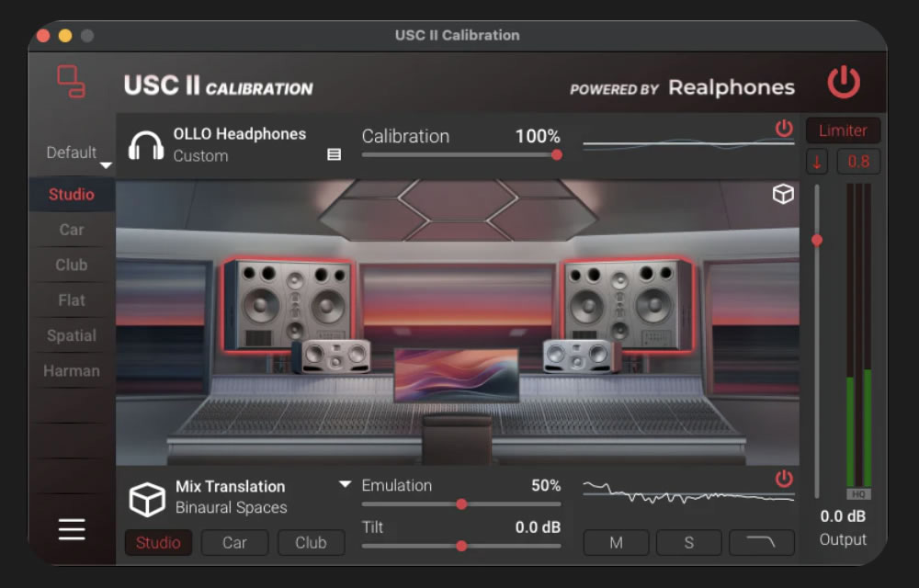
Task: Adjust the Tilt slider handle
Action: coord(461,546)
